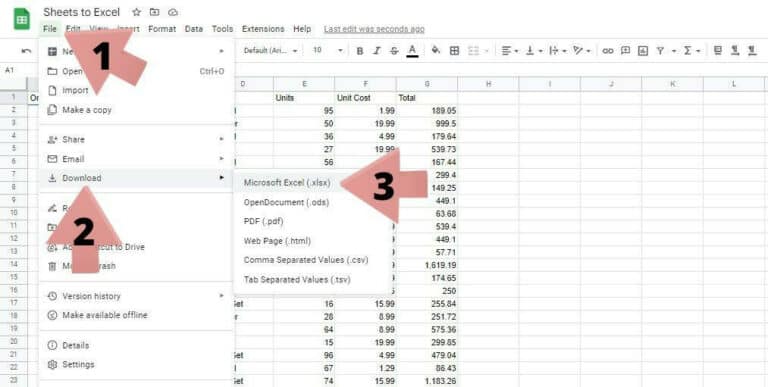
Task: Choose PDF (.pdf) download option
Action: pyautogui.click(x=264, y=221)
